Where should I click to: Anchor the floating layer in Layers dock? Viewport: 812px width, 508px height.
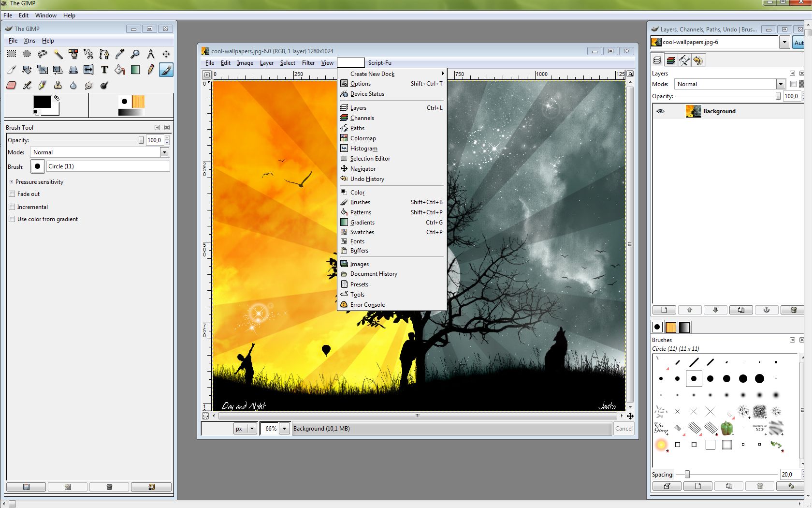767,310
